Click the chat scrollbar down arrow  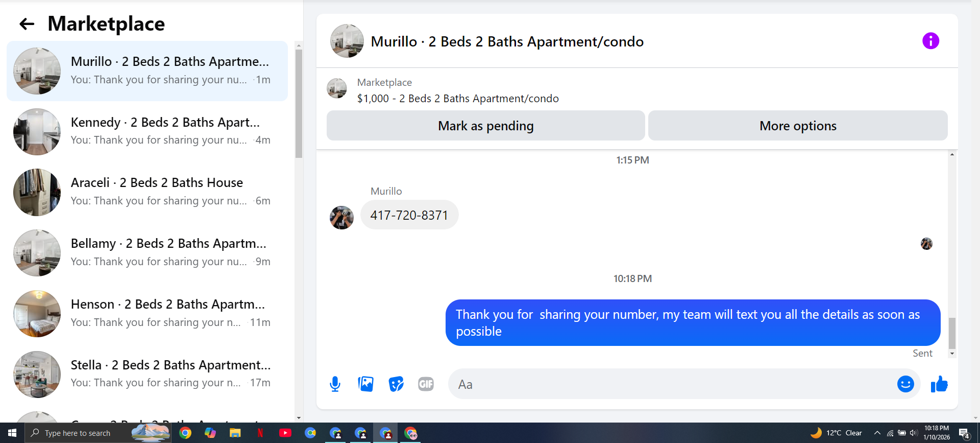[x=952, y=354]
